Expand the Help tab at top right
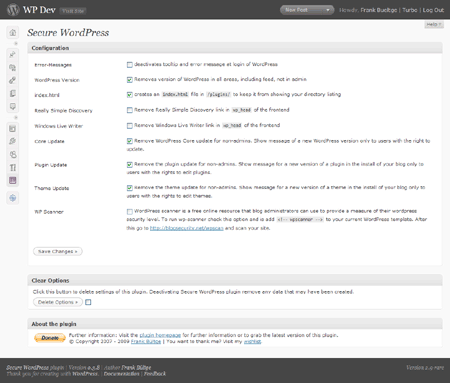Screen dimensions: 450x383 pyautogui.click(x=434, y=24)
